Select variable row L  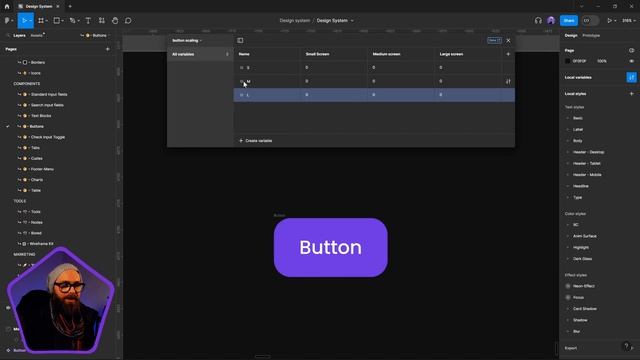click(x=374, y=95)
